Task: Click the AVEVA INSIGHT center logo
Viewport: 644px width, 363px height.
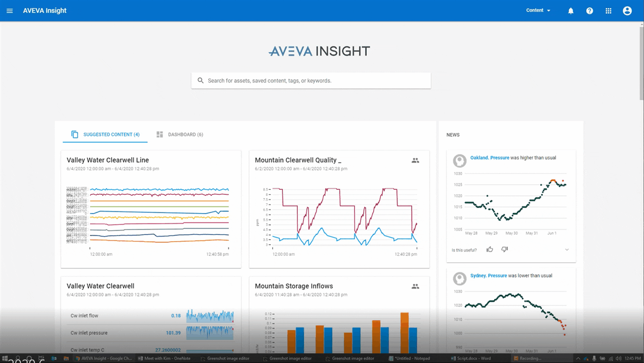Action: [x=319, y=51]
